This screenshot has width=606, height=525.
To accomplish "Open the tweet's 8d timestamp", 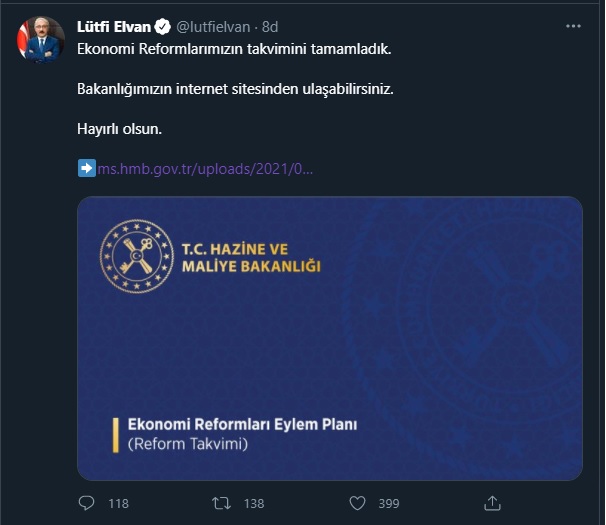I will point(270,27).
